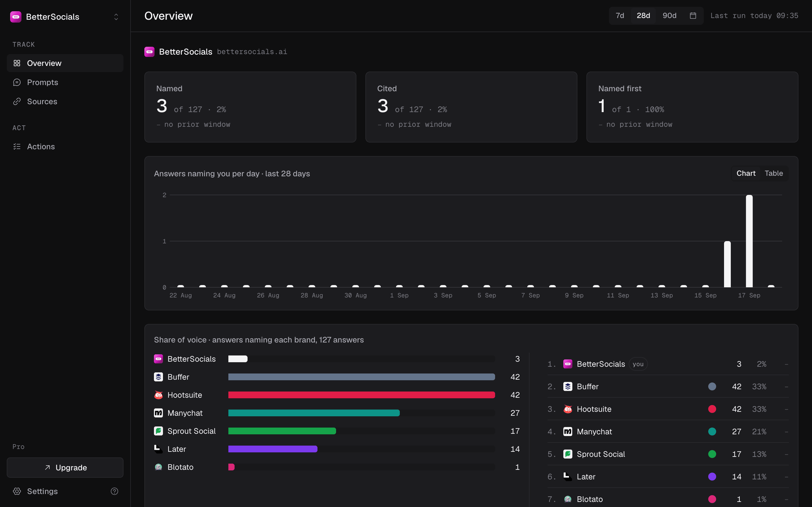Open the calendar date picker icon
Screen dimensions: 812x507
(693, 16)
